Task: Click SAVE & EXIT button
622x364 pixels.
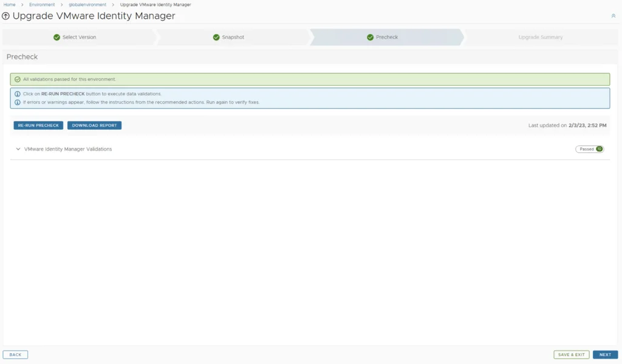Action: pyautogui.click(x=571, y=354)
